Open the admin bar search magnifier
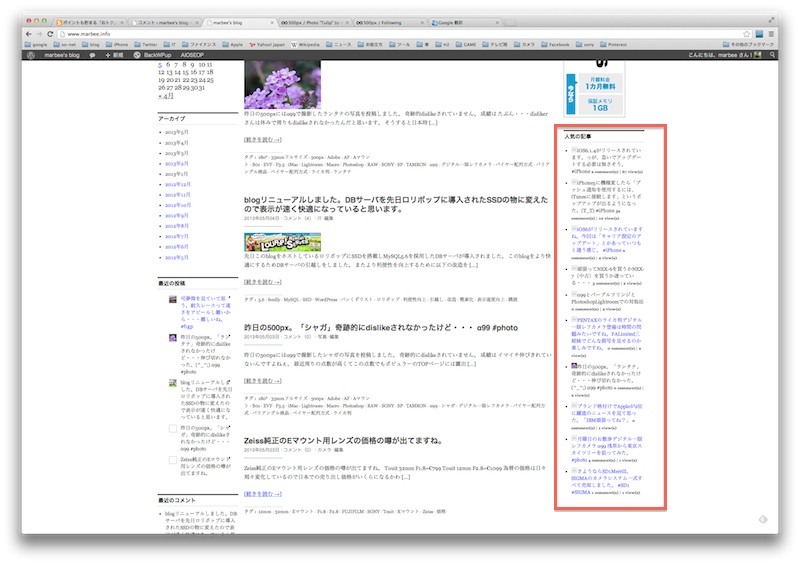 [772, 55]
